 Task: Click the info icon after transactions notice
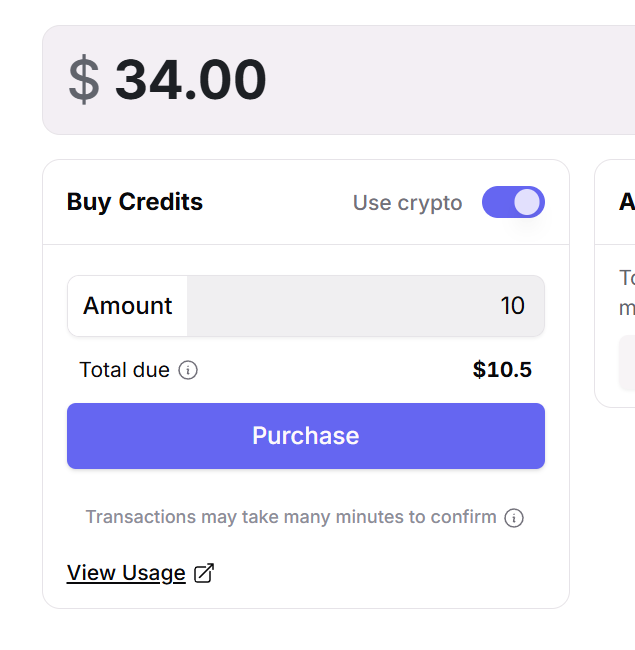click(514, 517)
